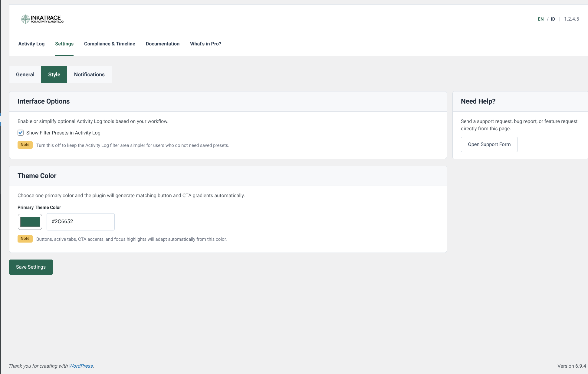Switch language to EN
This screenshot has height=374, width=588.
540,19
